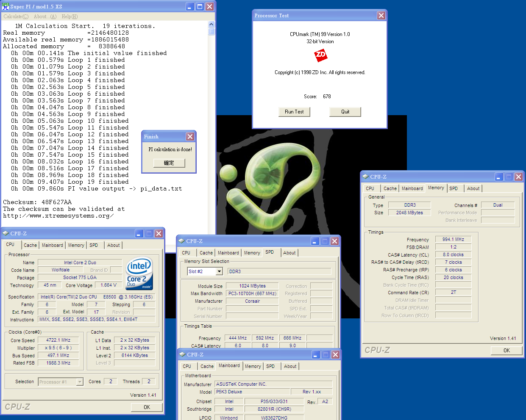Confirm the PI calculation done dialog
This screenshot has height=420, width=526.
click(169, 163)
